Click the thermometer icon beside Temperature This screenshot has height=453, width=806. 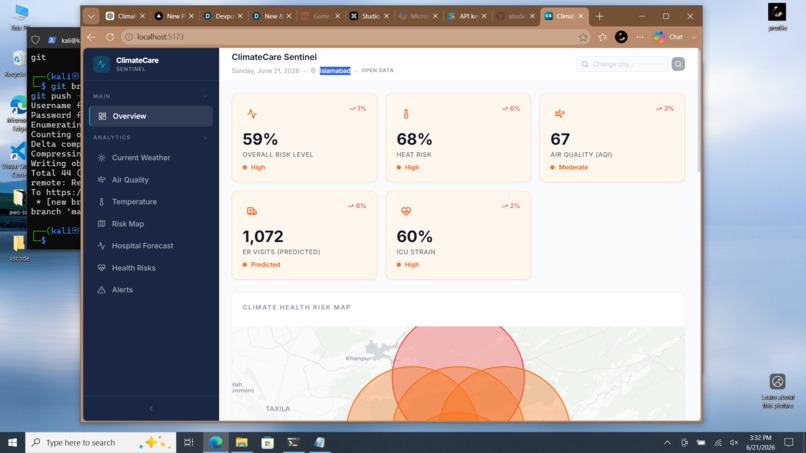[101, 202]
